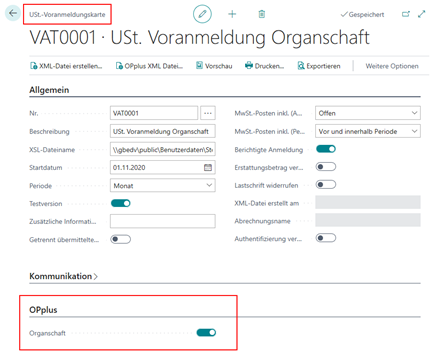Viewport: 436px width, 360px height.
Task: Expand the page with the arrows icon
Action: pos(422,14)
